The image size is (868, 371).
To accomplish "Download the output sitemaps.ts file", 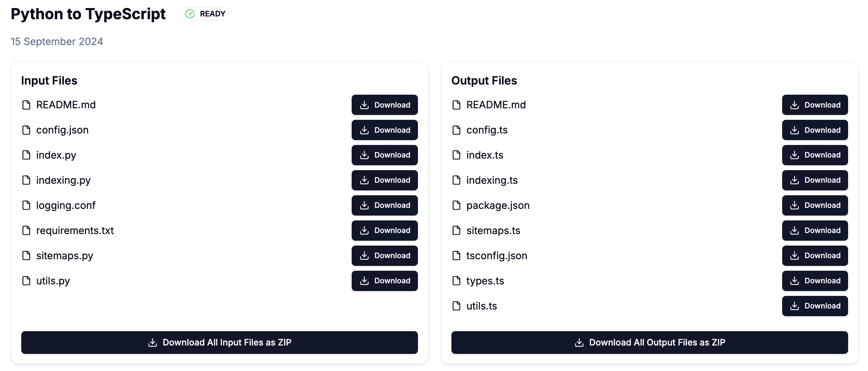I will point(815,231).
